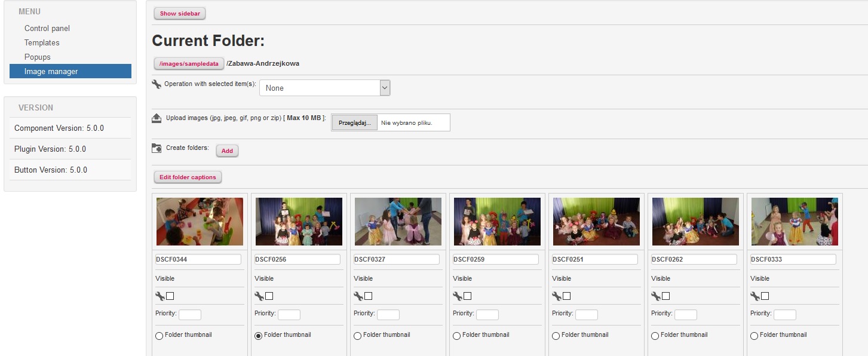Click the Priority box for DSCF0262
Viewport: 868px width, 356px height.
pos(686,315)
